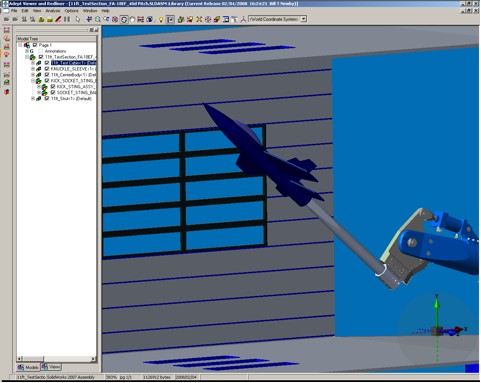481x383 pixels.
Task: Select the arrow pointer tool in toolbar
Action: [x=77, y=19]
